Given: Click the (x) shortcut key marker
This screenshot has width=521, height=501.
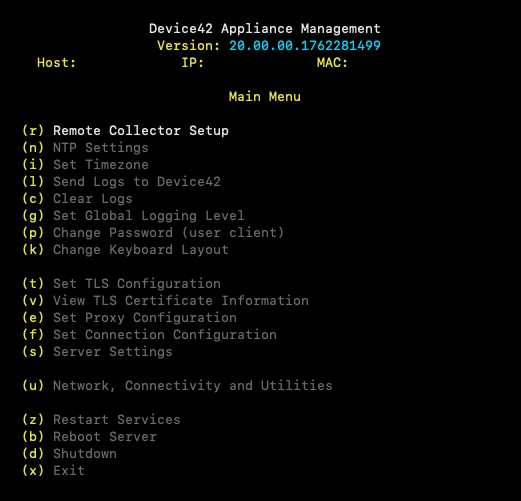Looking at the screenshot, I should point(33,471).
